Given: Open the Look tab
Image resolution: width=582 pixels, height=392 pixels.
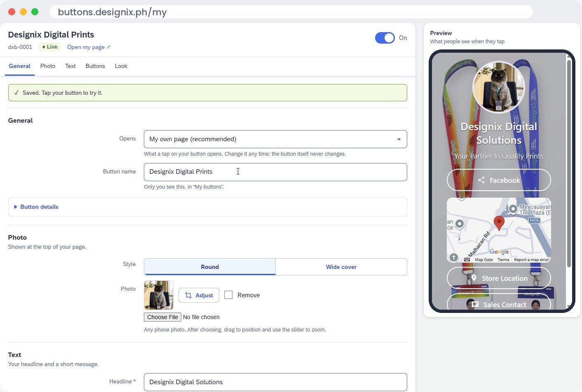Looking at the screenshot, I should 121,66.
